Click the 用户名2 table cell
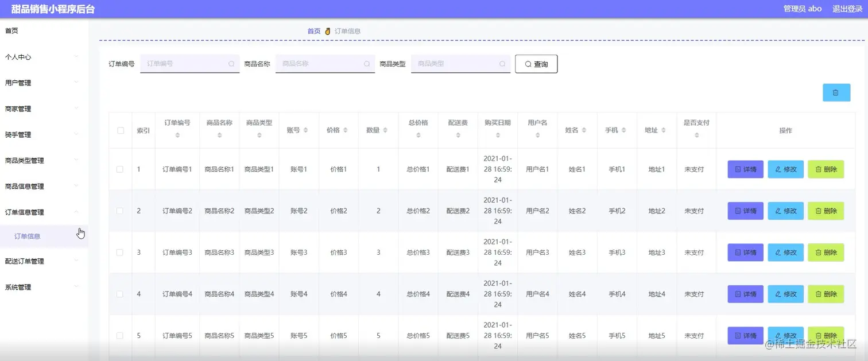The height and width of the screenshot is (361, 868). (537, 211)
